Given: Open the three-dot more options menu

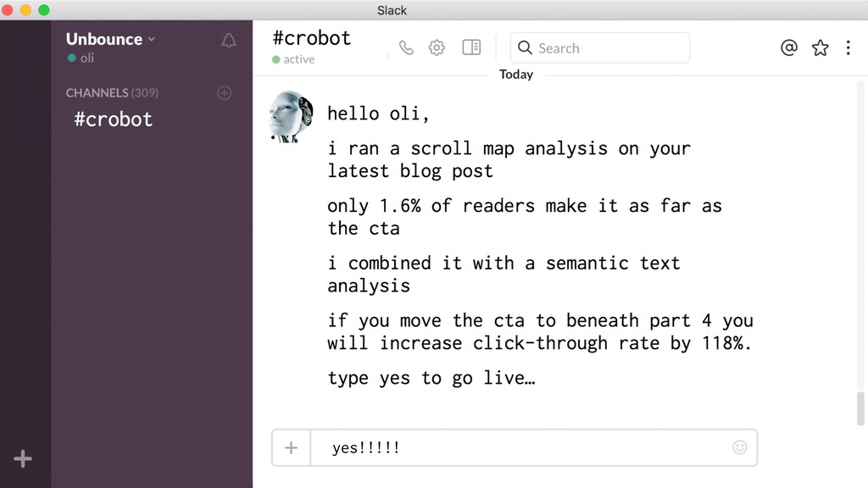Looking at the screenshot, I should point(848,48).
